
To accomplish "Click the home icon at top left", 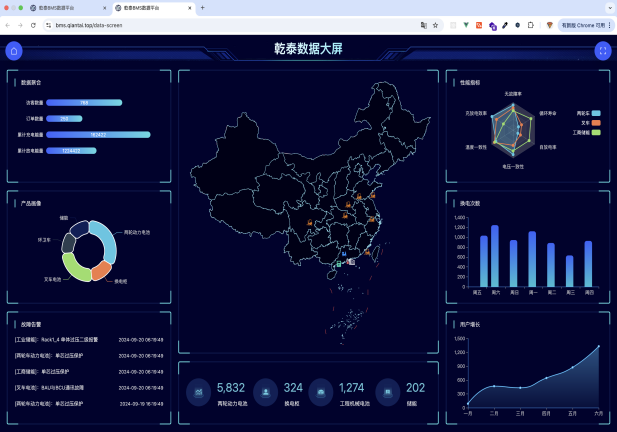I will [x=14, y=51].
